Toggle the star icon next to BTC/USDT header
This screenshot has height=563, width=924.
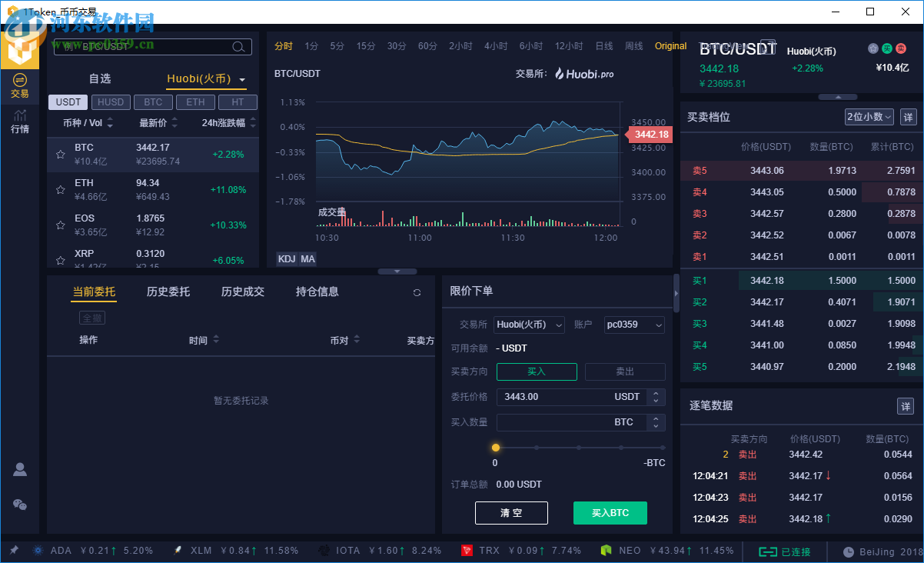click(873, 48)
